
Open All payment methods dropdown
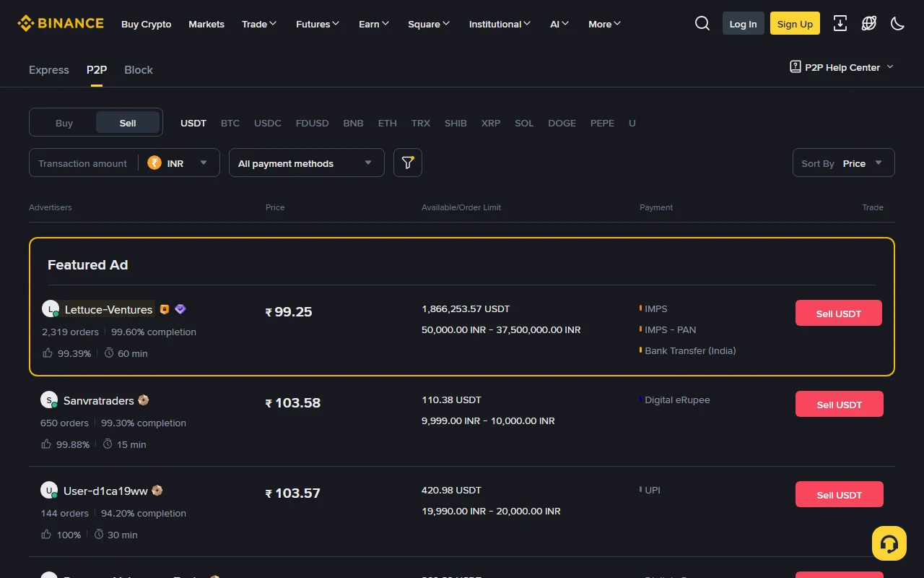click(x=306, y=163)
